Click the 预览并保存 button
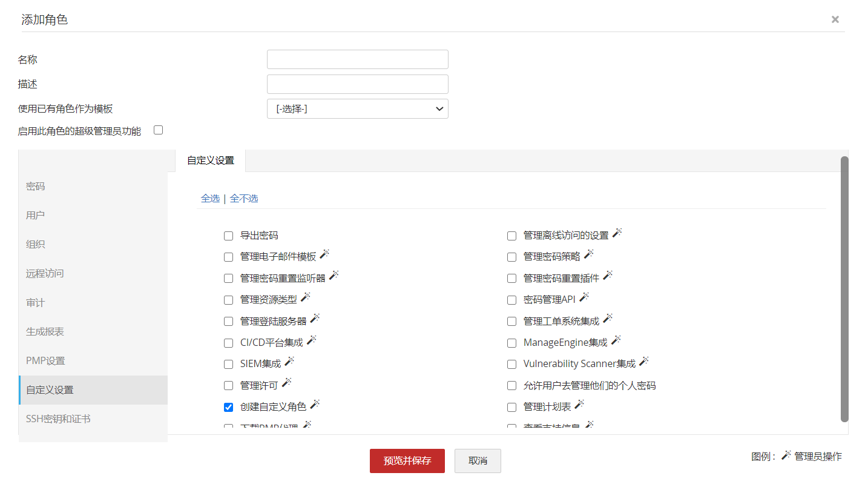 click(407, 461)
